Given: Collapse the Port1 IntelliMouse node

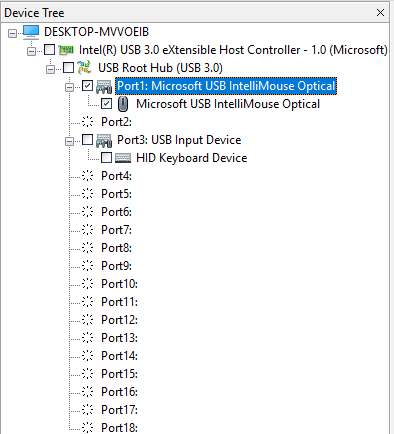Looking at the screenshot, I should (x=69, y=87).
